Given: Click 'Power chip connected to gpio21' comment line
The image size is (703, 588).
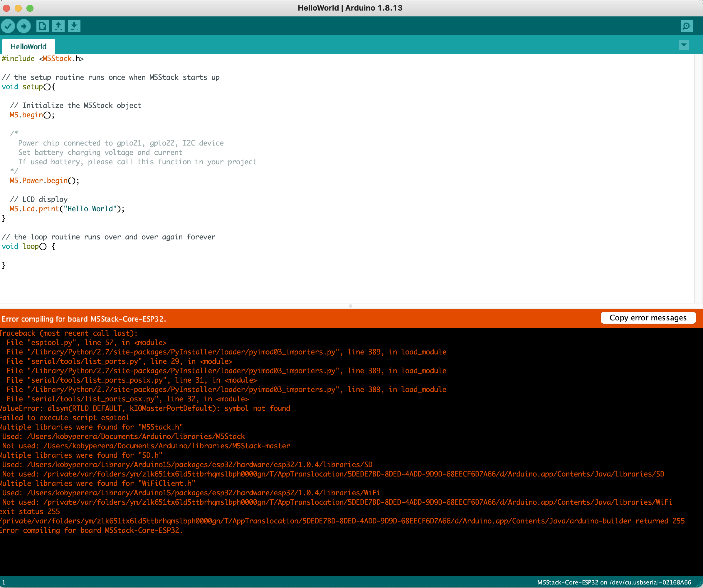Looking at the screenshot, I should point(121,143).
